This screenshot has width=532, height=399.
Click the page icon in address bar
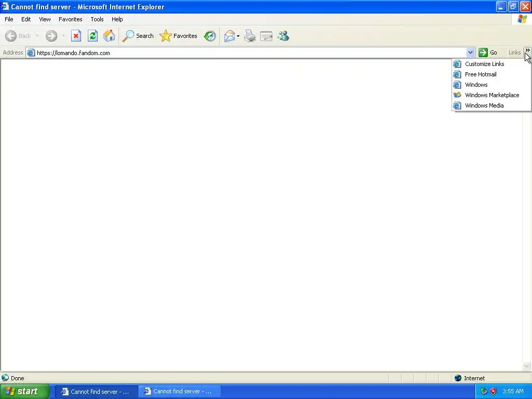[31, 53]
